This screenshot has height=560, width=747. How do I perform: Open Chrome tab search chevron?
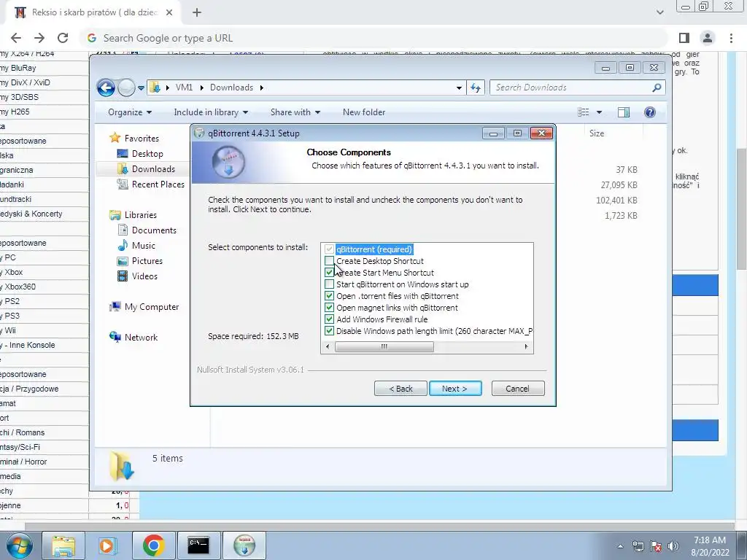pyautogui.click(x=659, y=12)
